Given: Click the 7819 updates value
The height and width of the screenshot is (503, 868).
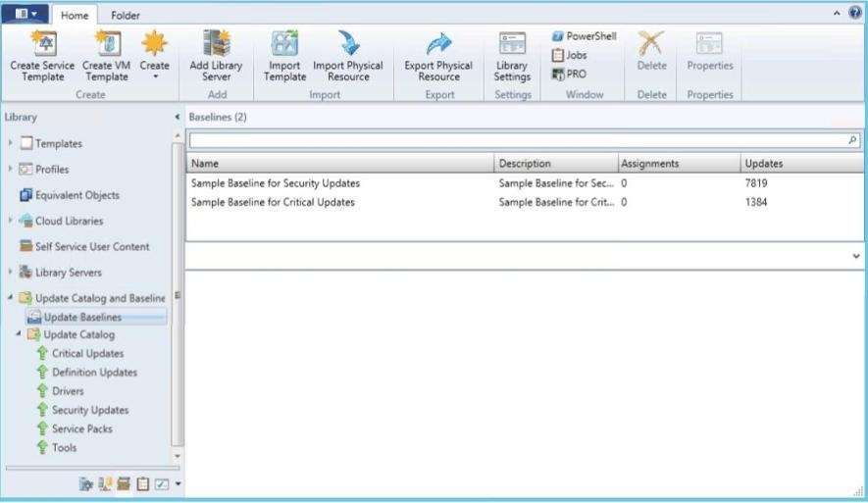Looking at the screenshot, I should pos(755,183).
